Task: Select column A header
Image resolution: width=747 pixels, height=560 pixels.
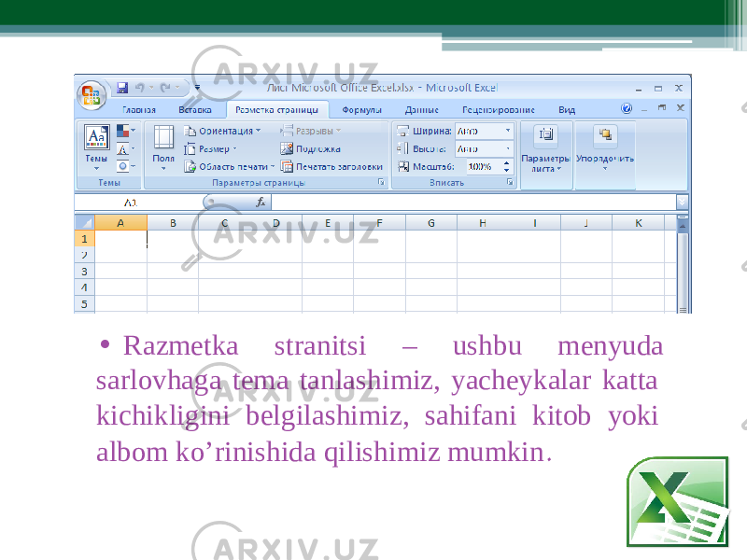Action: (x=120, y=222)
